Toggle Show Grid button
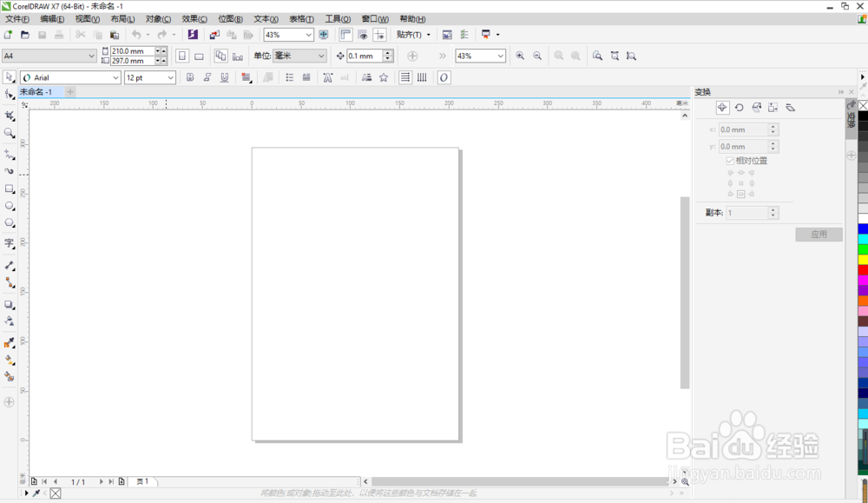 (363, 35)
